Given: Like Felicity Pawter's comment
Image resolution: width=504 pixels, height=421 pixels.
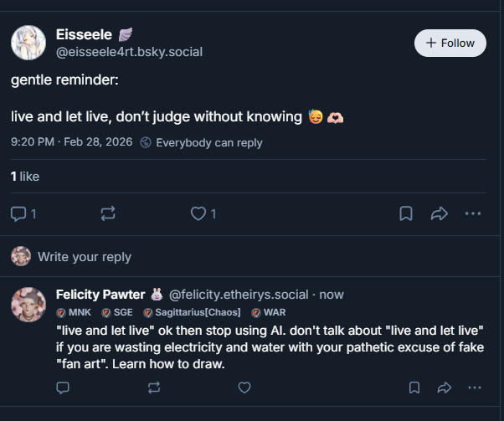Looking at the screenshot, I should tap(244, 388).
